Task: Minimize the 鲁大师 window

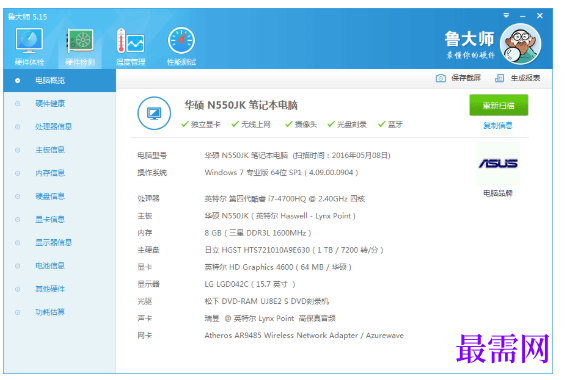Action: click(522, 16)
